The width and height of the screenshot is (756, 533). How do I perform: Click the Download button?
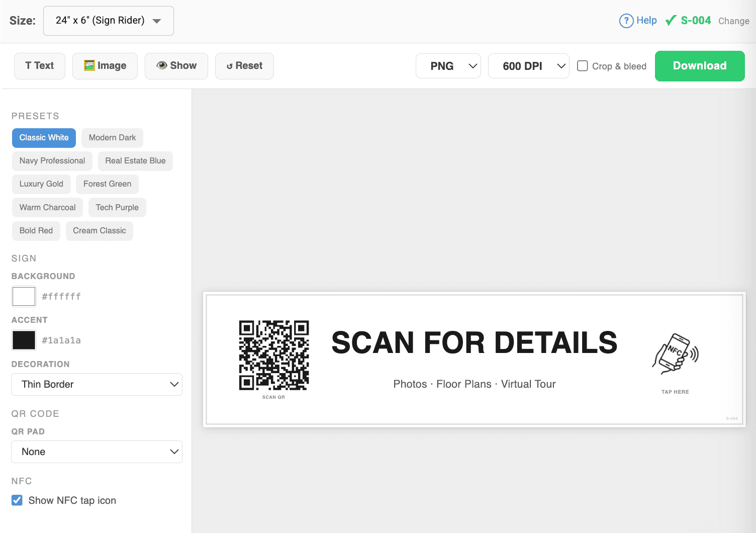pyautogui.click(x=699, y=66)
